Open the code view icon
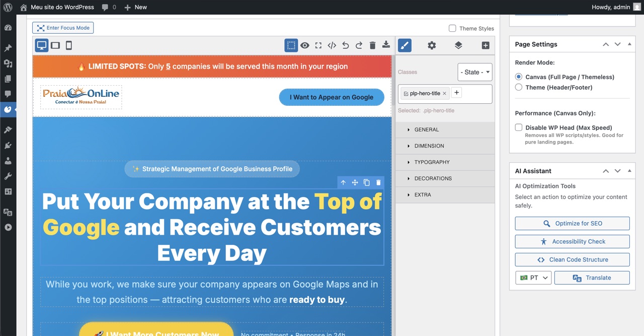 (x=332, y=45)
